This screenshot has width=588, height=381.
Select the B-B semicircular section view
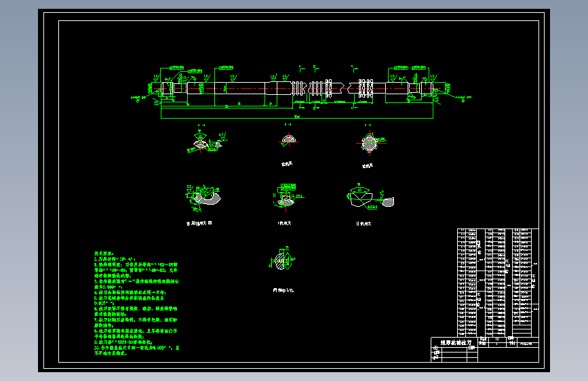coord(289,140)
